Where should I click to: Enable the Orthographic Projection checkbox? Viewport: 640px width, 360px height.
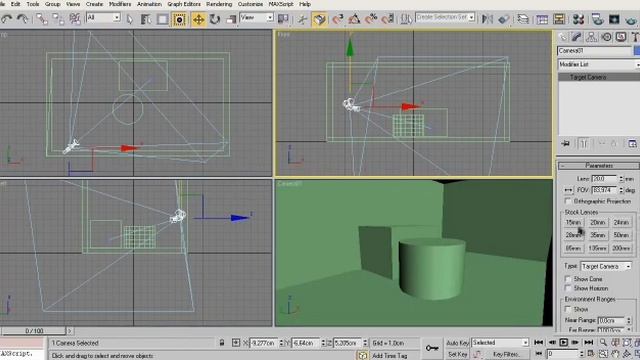pos(568,201)
